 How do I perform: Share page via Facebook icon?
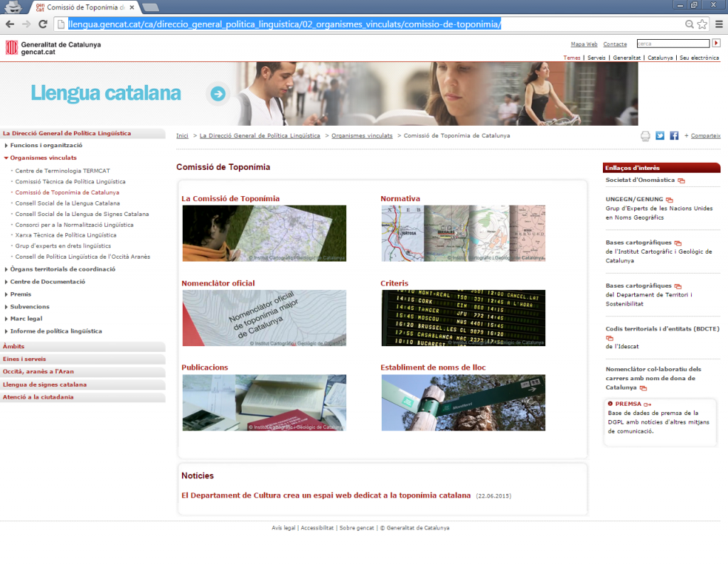coord(674,136)
